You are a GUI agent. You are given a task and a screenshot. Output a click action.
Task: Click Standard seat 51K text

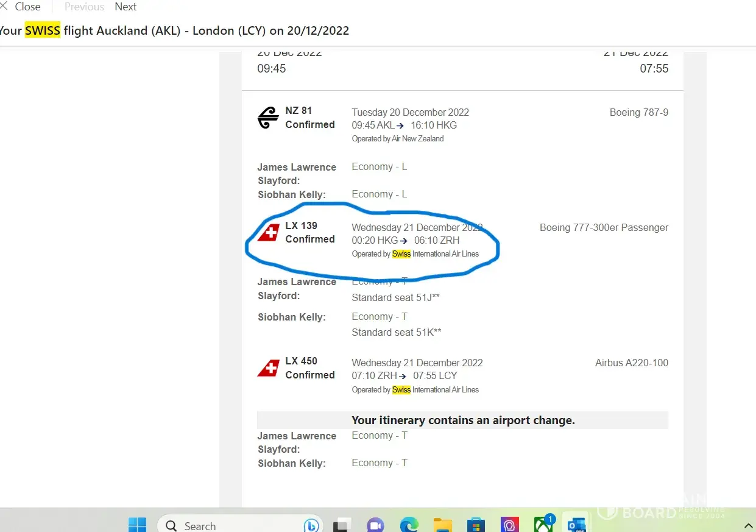[397, 332]
